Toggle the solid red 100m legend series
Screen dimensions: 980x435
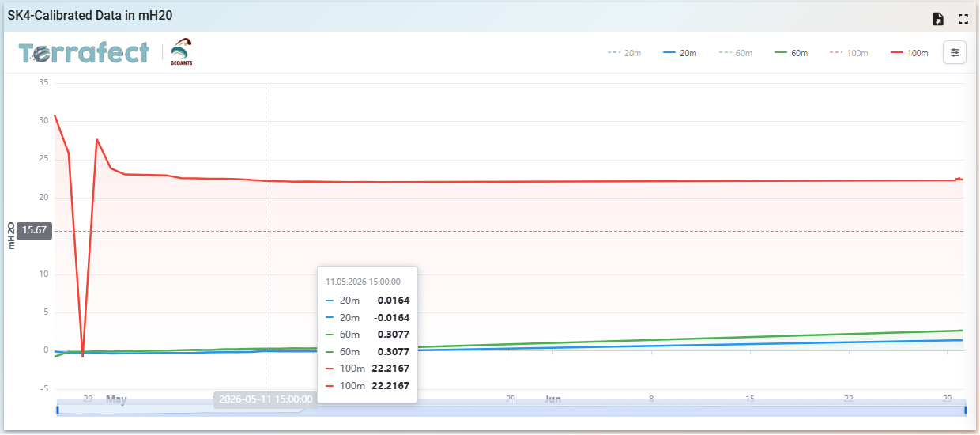(909, 53)
